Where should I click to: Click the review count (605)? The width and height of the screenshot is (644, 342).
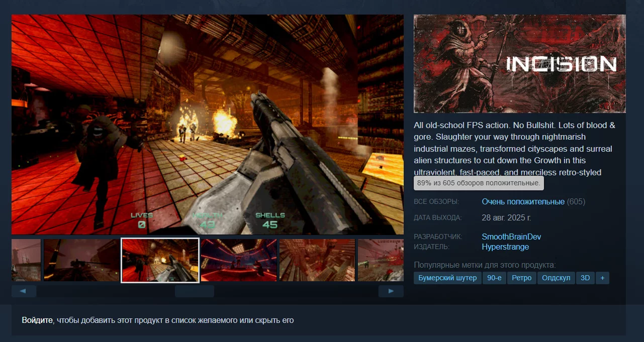pyautogui.click(x=576, y=201)
